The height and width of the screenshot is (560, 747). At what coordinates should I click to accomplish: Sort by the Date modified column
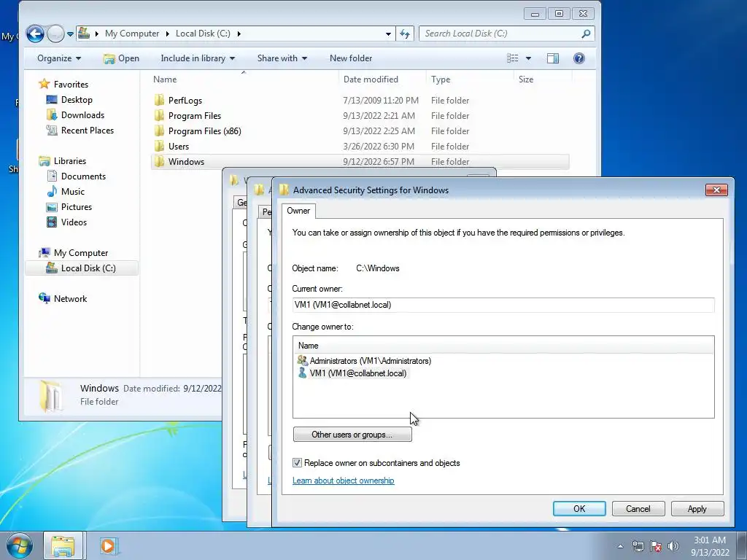pos(382,79)
